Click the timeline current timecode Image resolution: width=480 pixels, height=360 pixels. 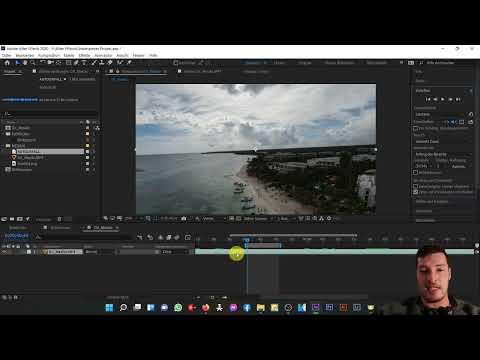pos(17,236)
